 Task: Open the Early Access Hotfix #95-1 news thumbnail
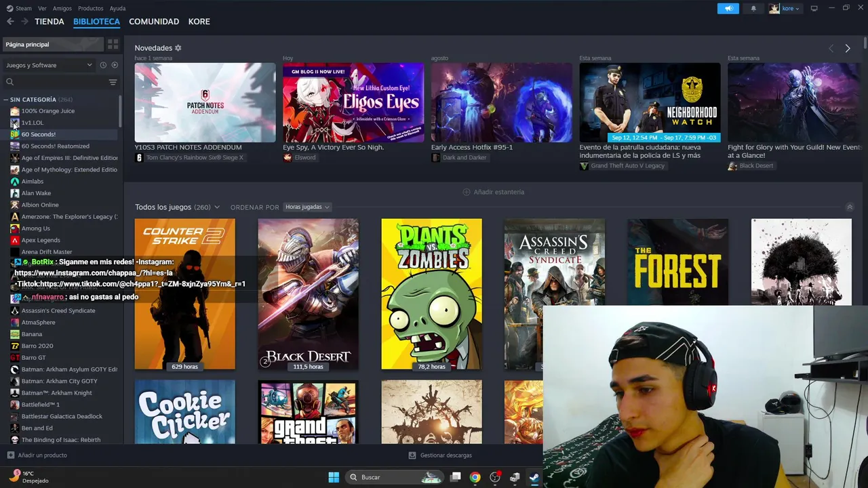[x=502, y=102]
